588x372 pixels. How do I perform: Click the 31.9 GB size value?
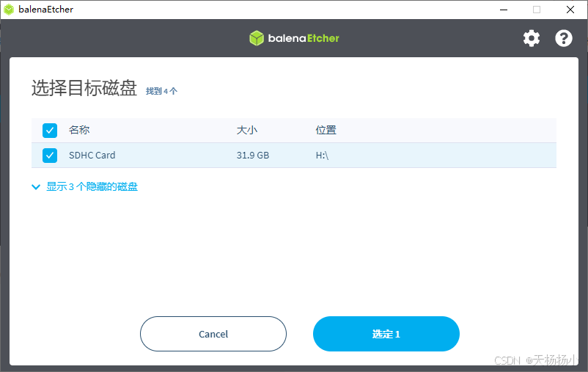coord(253,156)
